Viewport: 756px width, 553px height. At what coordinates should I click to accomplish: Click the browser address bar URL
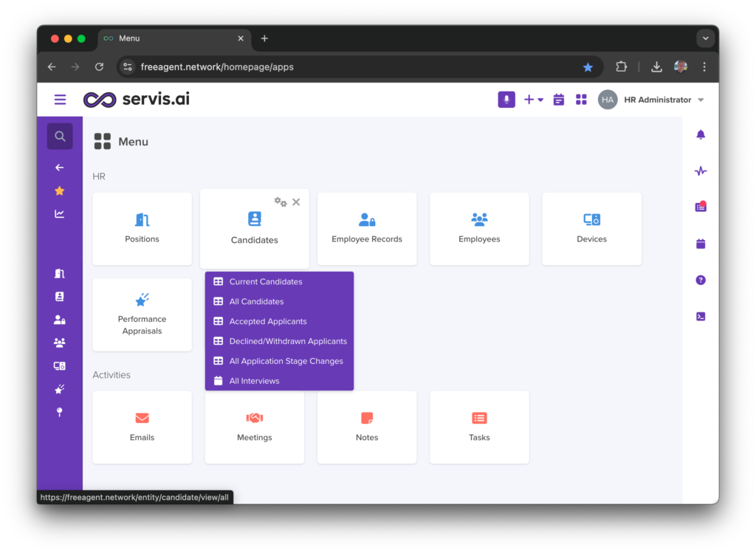click(x=217, y=67)
